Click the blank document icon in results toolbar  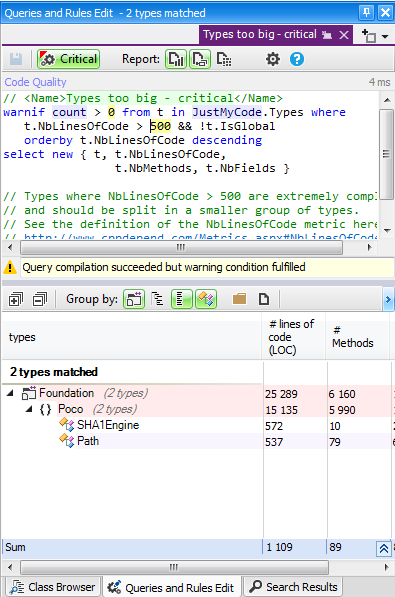point(264,299)
